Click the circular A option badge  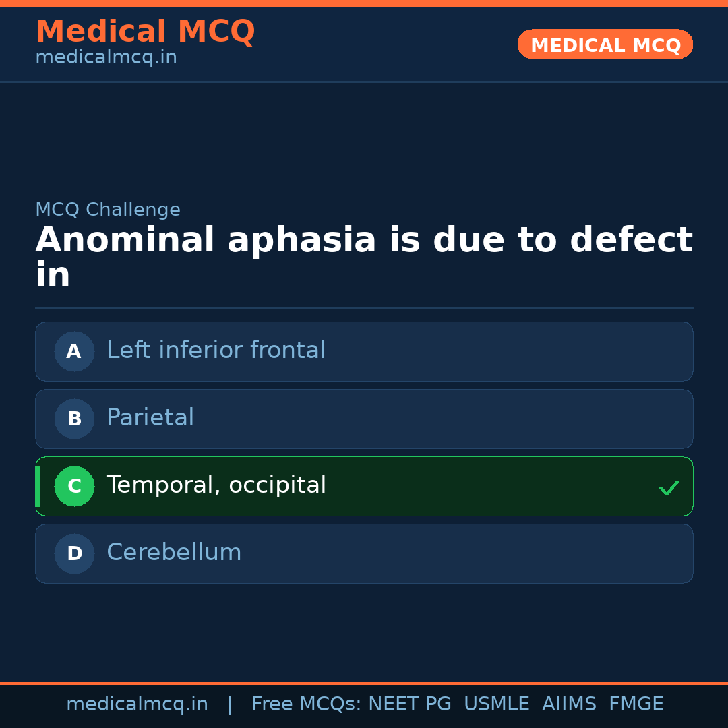74,351
